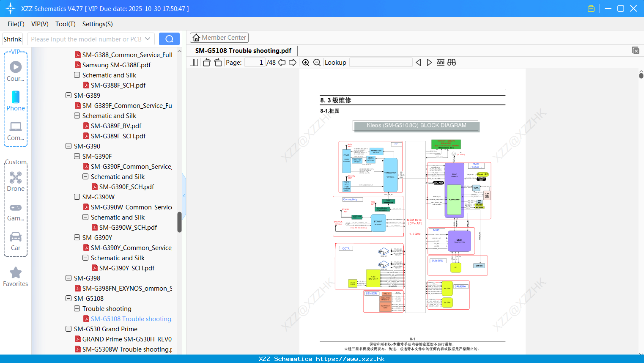
Task: Rotate the page clockwise
Action: [218, 63]
